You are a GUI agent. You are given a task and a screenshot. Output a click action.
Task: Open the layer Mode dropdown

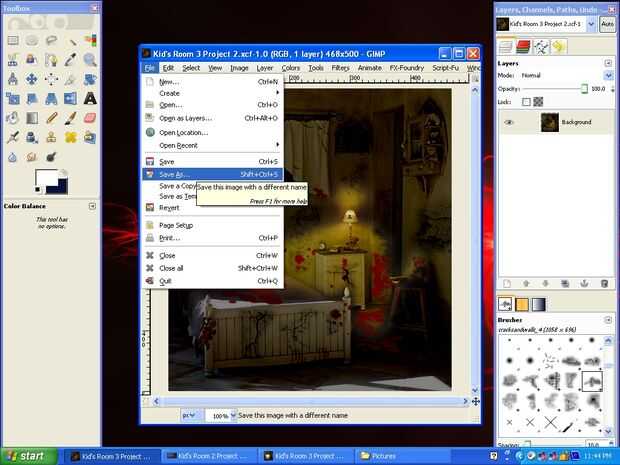pyautogui.click(x=608, y=75)
